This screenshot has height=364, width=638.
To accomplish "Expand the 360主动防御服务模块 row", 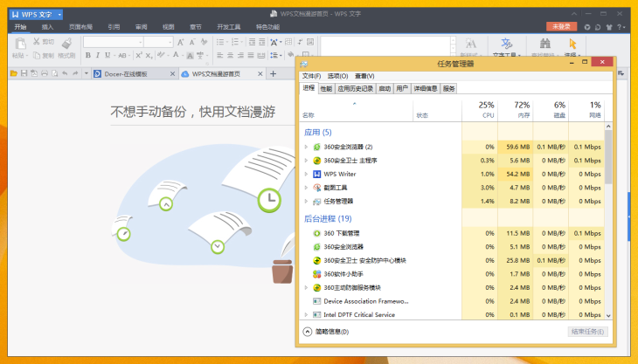I will (x=307, y=288).
